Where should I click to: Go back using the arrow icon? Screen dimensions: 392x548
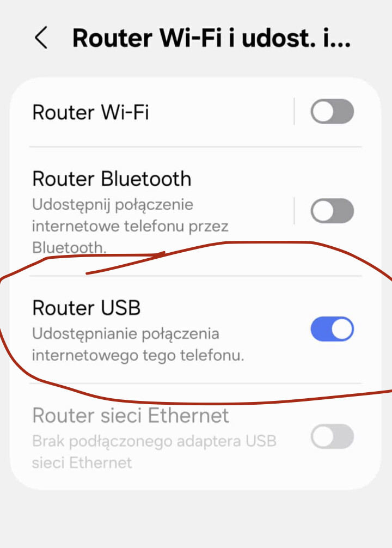41,38
